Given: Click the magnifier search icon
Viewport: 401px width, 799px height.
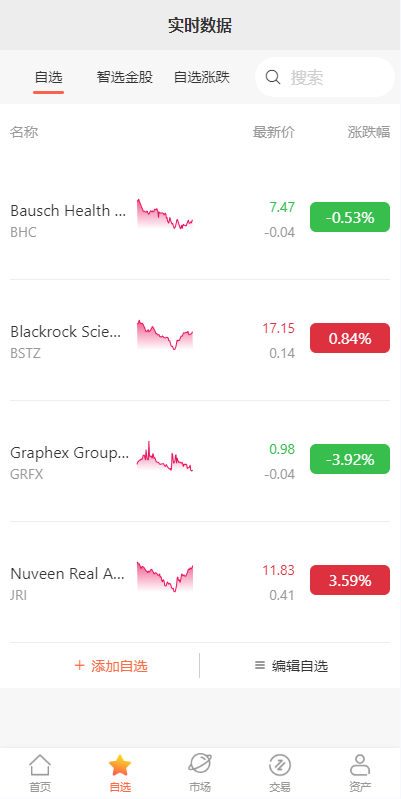Looking at the screenshot, I should pos(273,77).
